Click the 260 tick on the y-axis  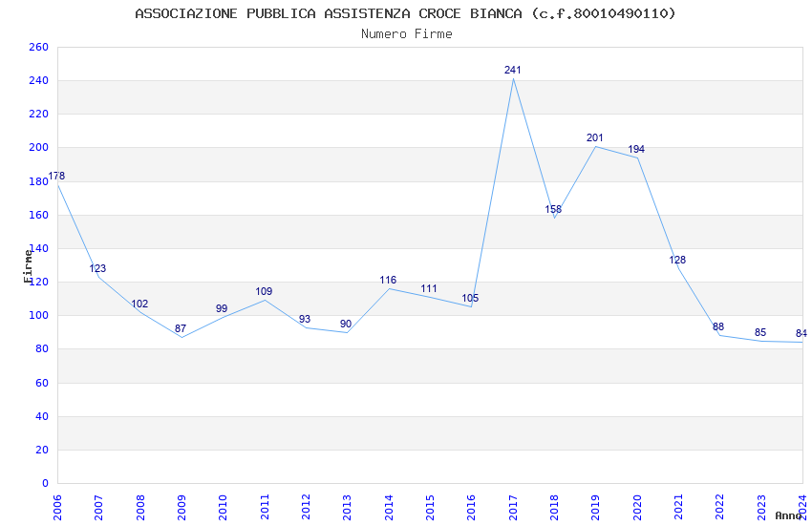(x=39, y=47)
